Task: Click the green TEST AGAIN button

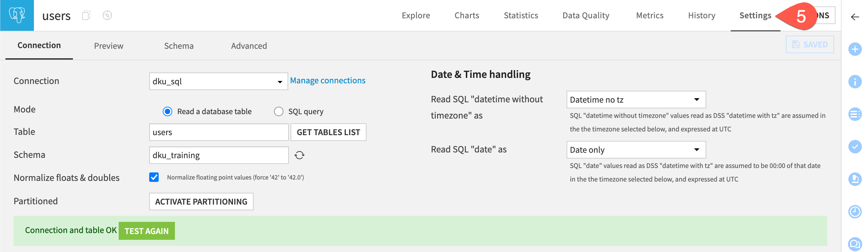Action: (146, 231)
